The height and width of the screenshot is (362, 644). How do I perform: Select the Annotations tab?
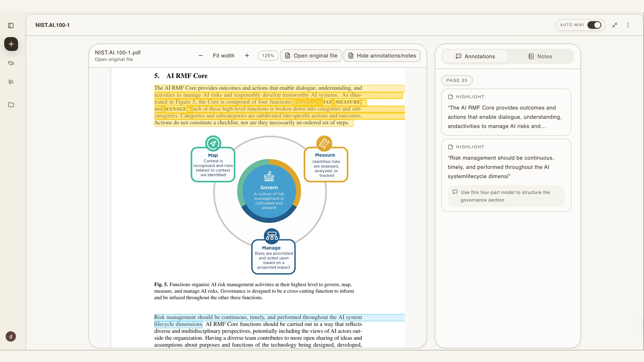(x=475, y=56)
